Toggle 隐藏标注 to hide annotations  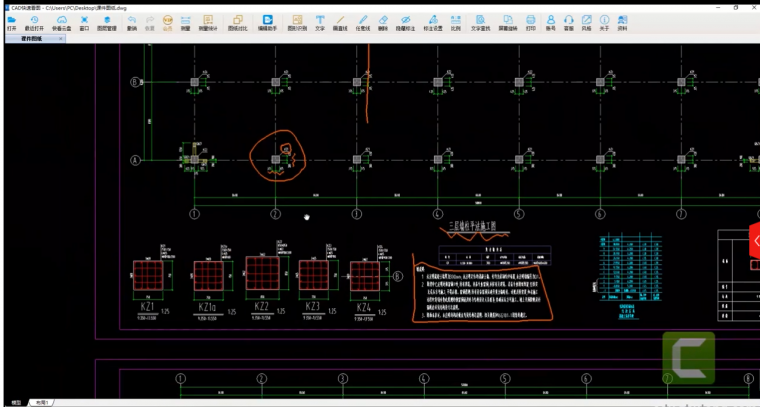point(405,22)
